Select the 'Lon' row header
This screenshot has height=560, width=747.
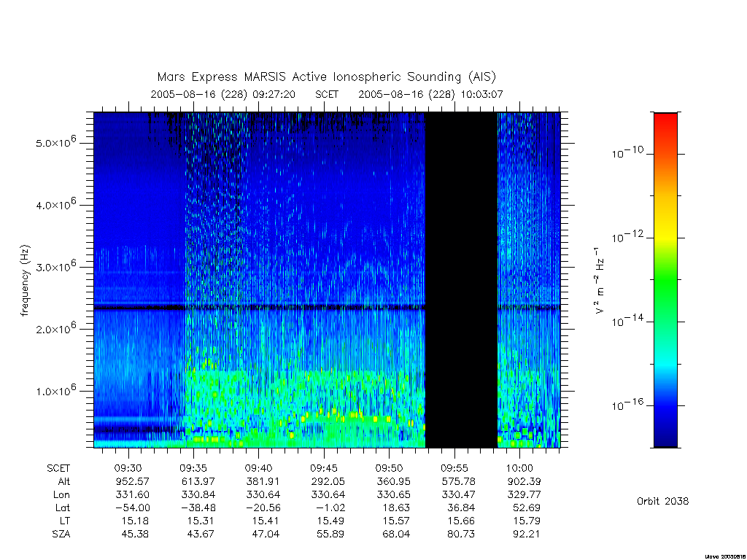pos(62,495)
